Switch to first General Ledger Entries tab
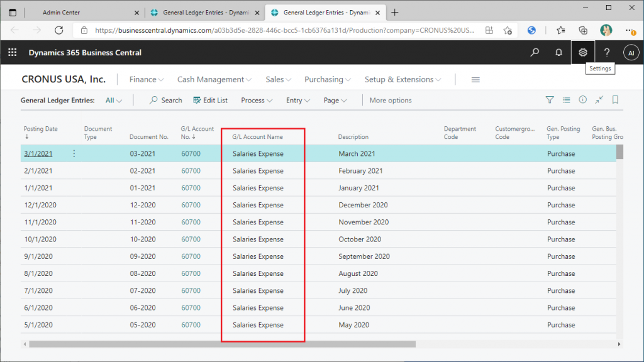 pos(205,13)
